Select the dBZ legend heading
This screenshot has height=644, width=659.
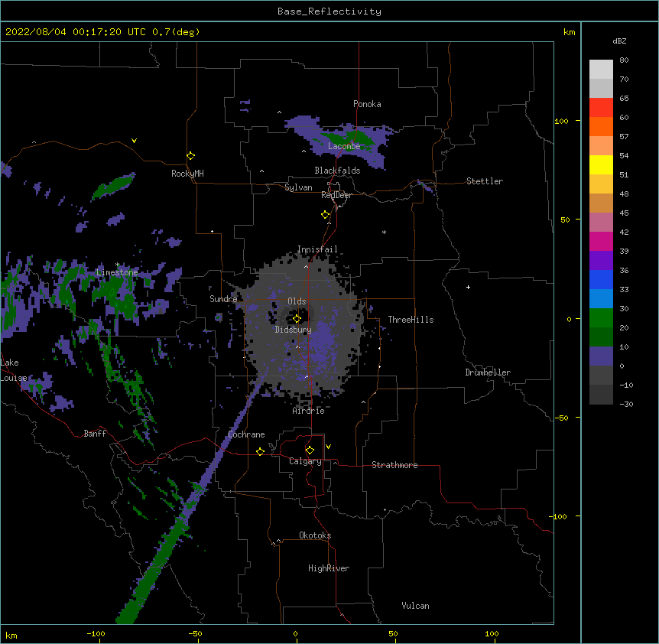point(619,41)
